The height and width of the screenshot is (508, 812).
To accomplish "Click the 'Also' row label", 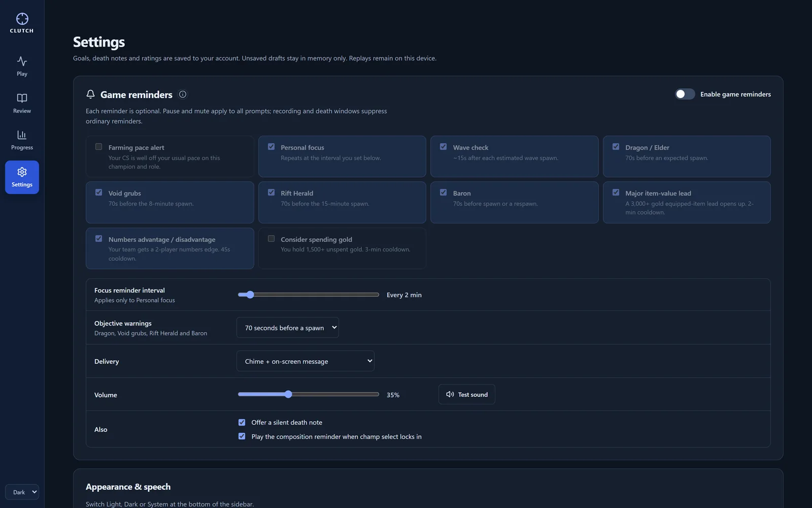I will tap(100, 430).
